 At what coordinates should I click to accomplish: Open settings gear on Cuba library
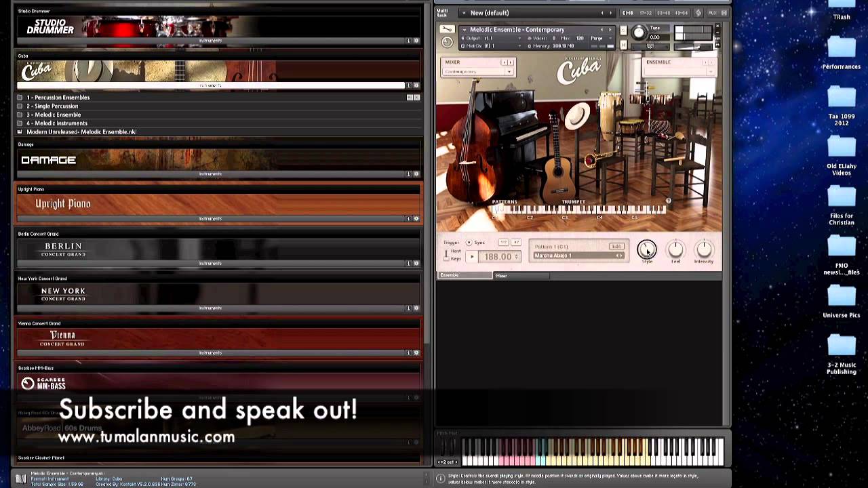416,85
